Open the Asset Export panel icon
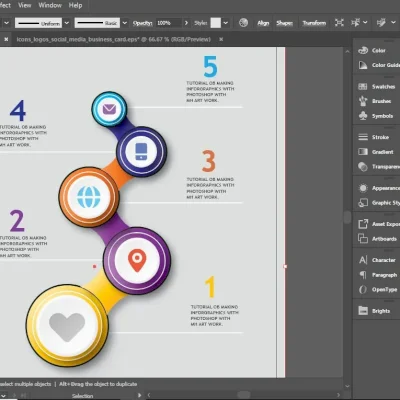The width and height of the screenshot is (400, 400). (363, 224)
